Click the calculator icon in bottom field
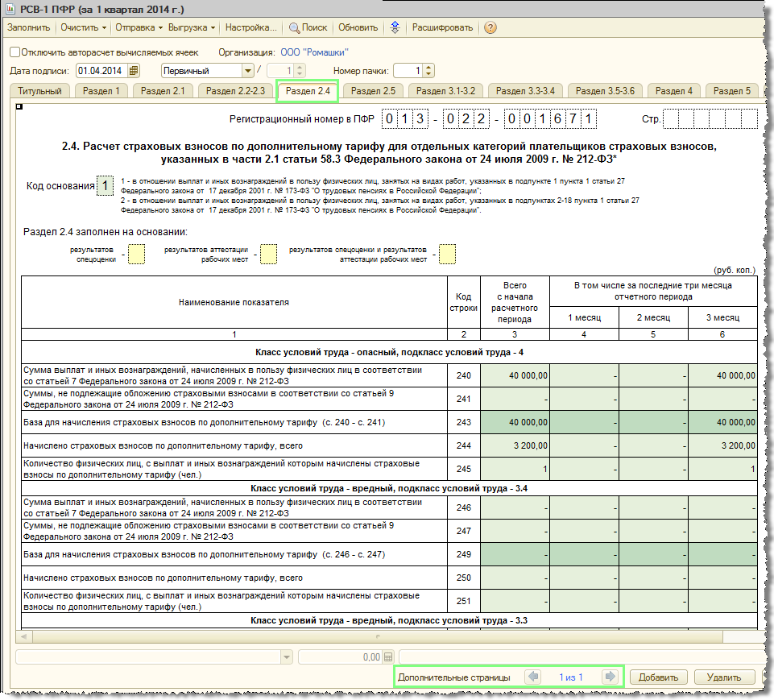 388,657
